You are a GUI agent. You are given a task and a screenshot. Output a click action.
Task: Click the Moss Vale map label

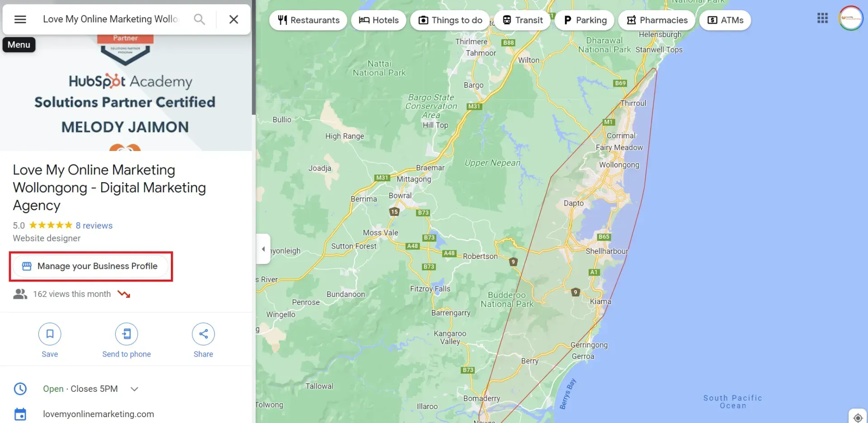381,233
